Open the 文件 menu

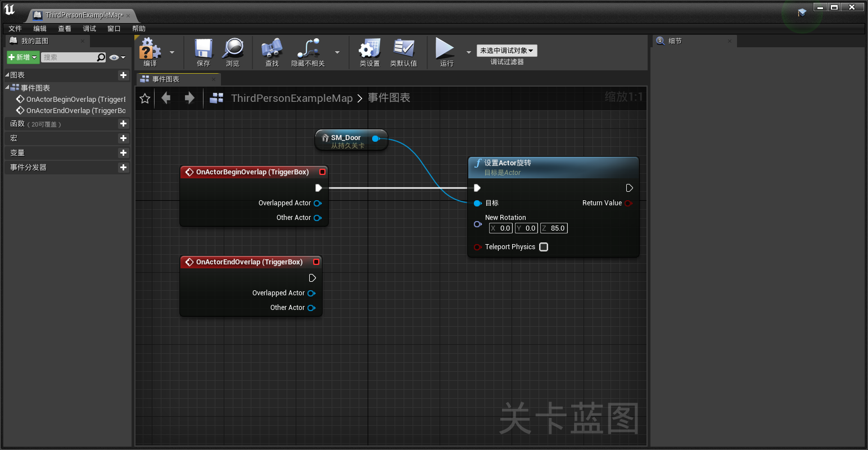pyautogui.click(x=15, y=29)
